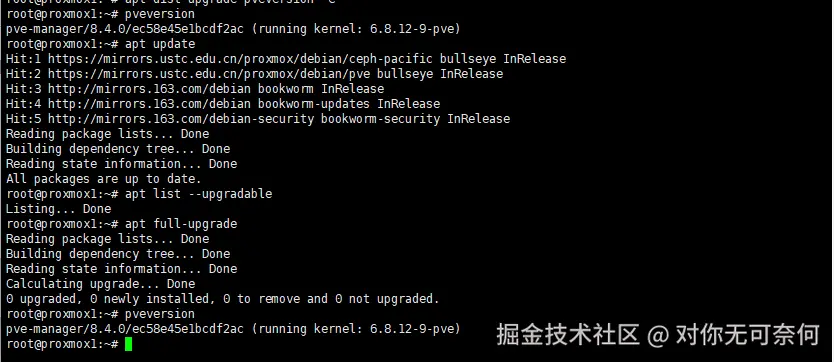Click the first 'pveversion' command near top

pos(160,14)
